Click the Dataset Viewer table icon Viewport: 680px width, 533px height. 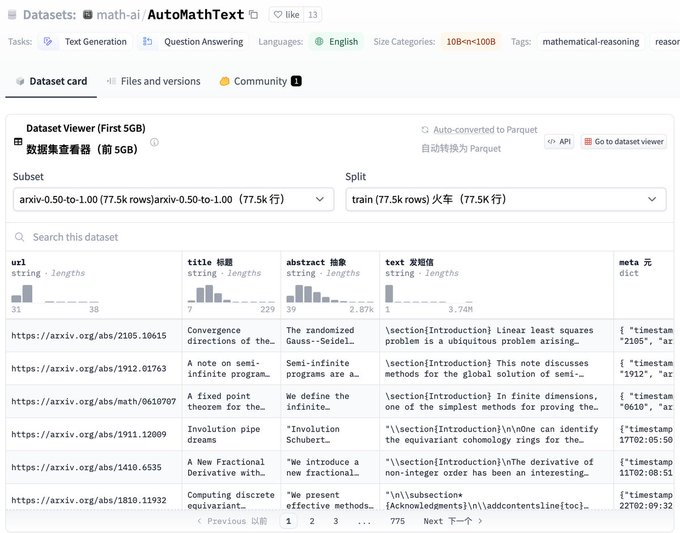(18, 141)
